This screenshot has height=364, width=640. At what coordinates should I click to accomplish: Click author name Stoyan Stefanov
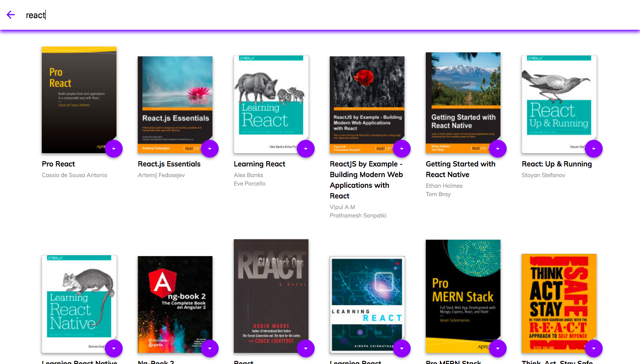point(544,175)
